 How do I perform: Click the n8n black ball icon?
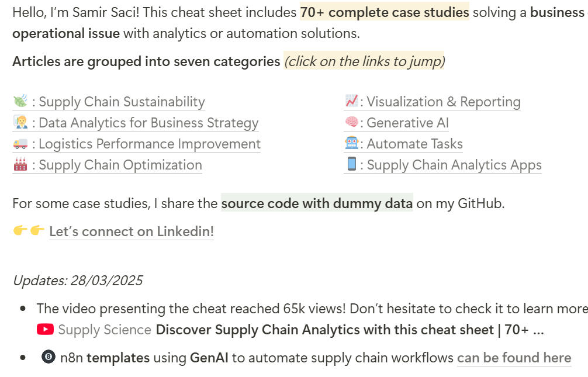tap(49, 358)
